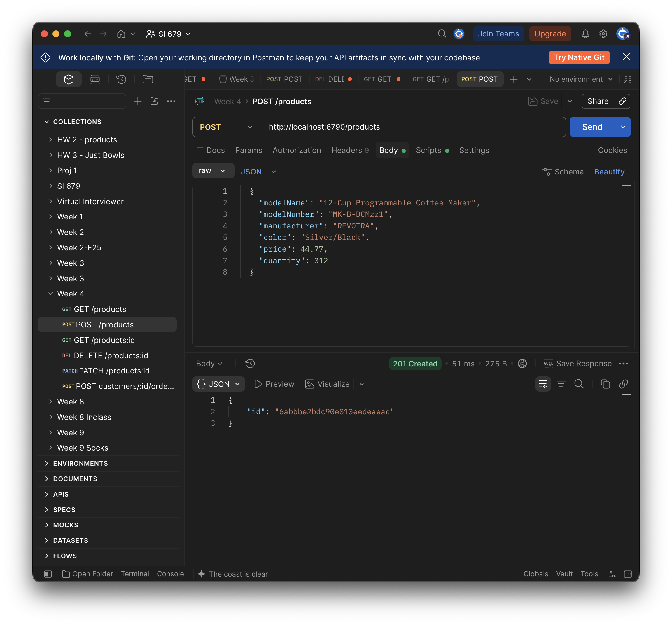
Task: Switch to the Params tab
Action: (x=249, y=150)
